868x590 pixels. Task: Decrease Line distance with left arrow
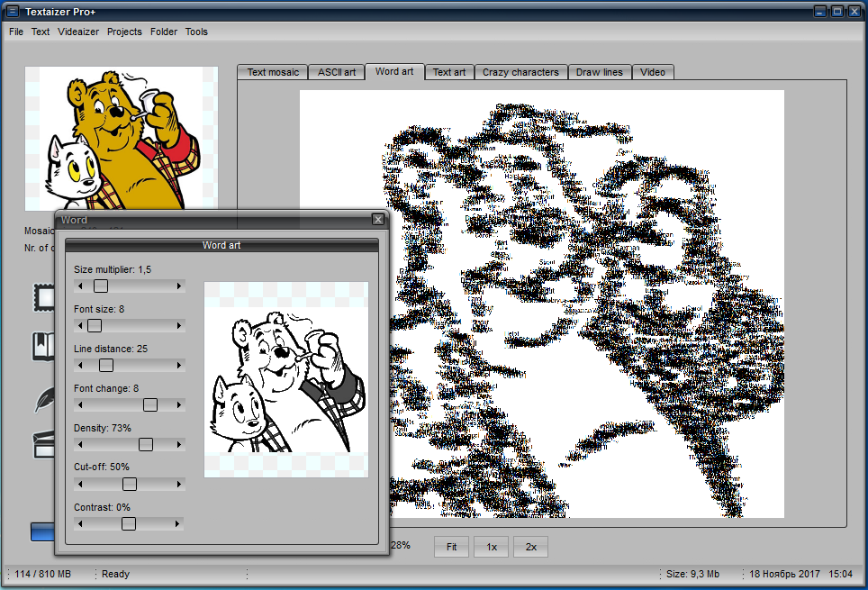81,365
